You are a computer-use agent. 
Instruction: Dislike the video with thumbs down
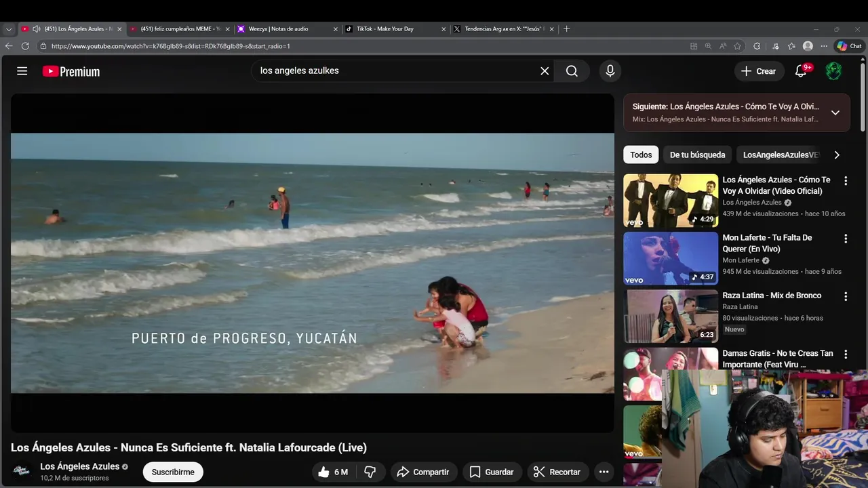[x=370, y=472]
